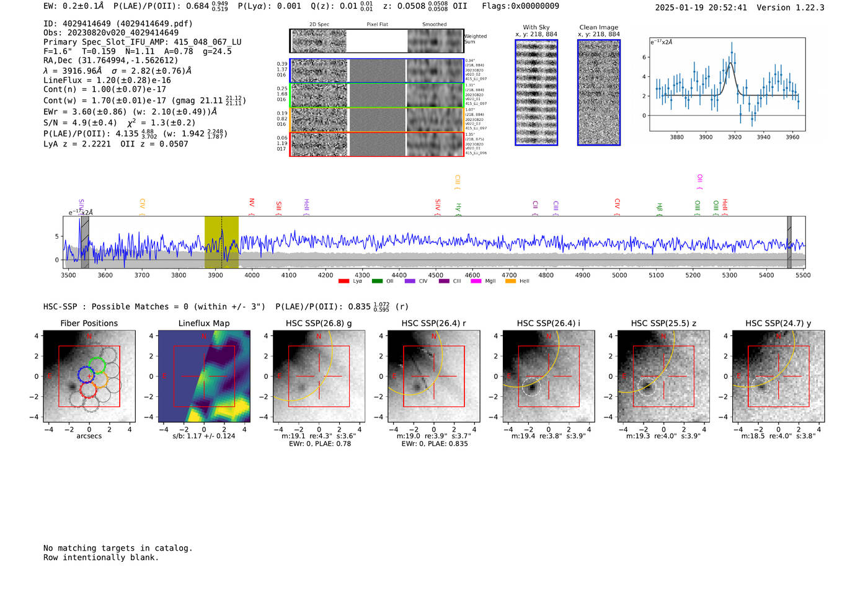The width and height of the screenshot is (868, 591).
Task: Select the Clean Image panel
Action: coord(599,92)
